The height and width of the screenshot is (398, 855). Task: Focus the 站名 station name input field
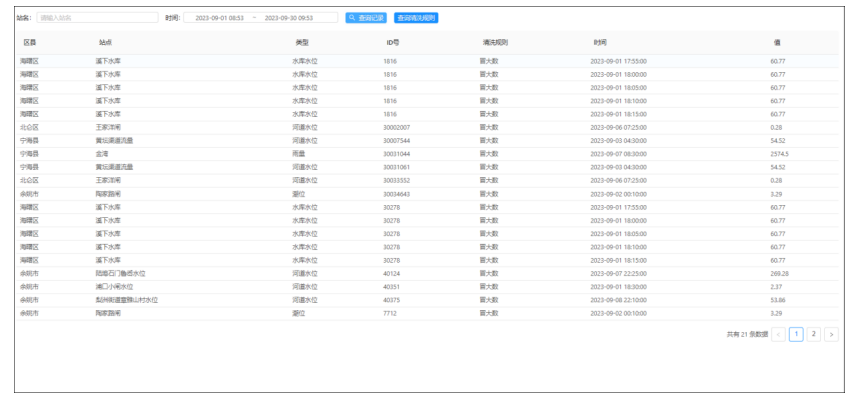(x=98, y=18)
